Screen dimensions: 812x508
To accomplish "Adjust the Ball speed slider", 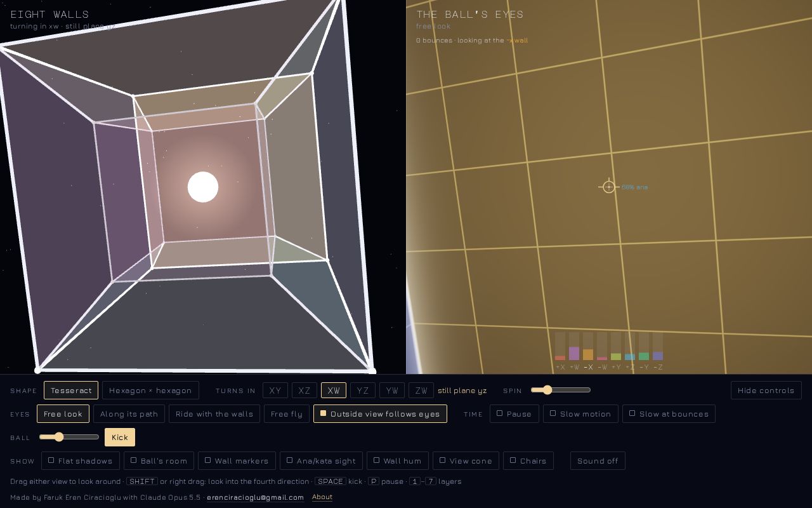I will (x=69, y=437).
